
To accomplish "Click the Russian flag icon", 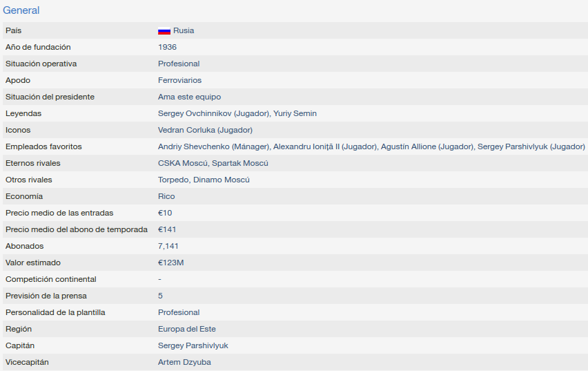I will pos(164,31).
